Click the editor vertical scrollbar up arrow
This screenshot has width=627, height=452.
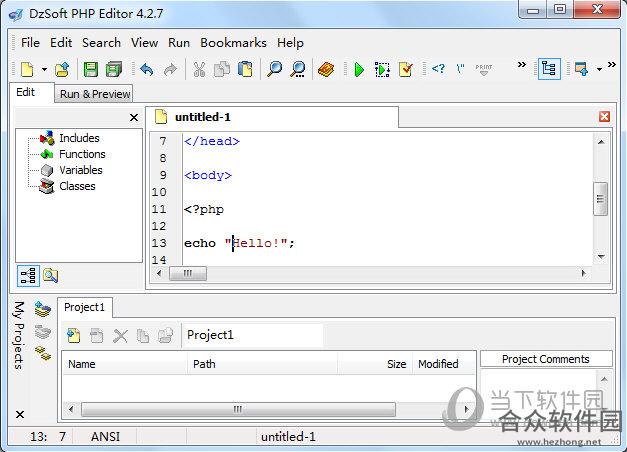pos(601,142)
